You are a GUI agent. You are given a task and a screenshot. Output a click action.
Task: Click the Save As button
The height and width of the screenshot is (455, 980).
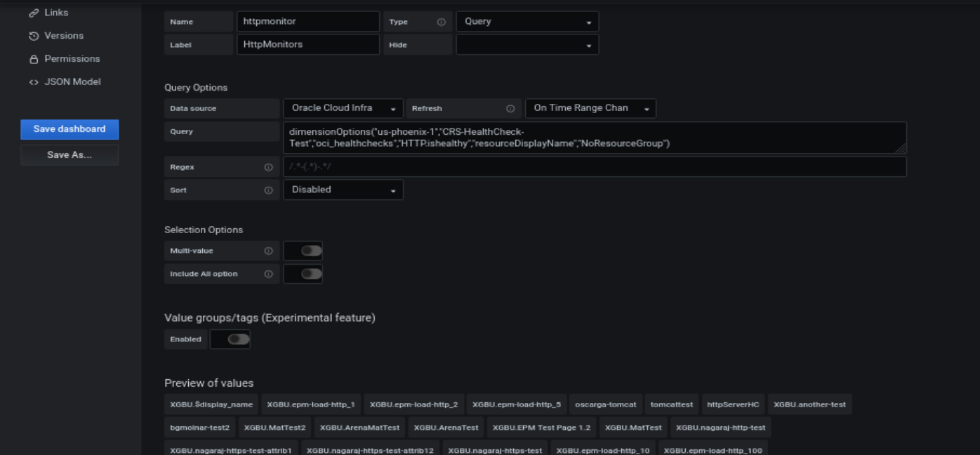69,154
